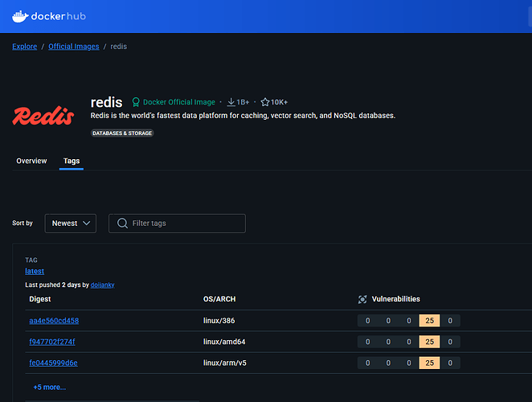Click the Vulnerabilities column header text
Viewport: 532px width, 402px height.
(x=396, y=299)
